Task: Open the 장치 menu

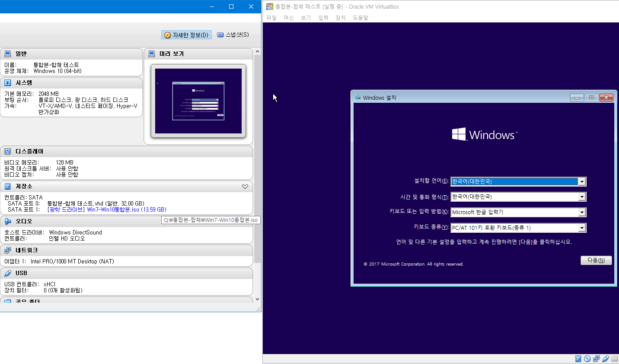Action: point(341,18)
